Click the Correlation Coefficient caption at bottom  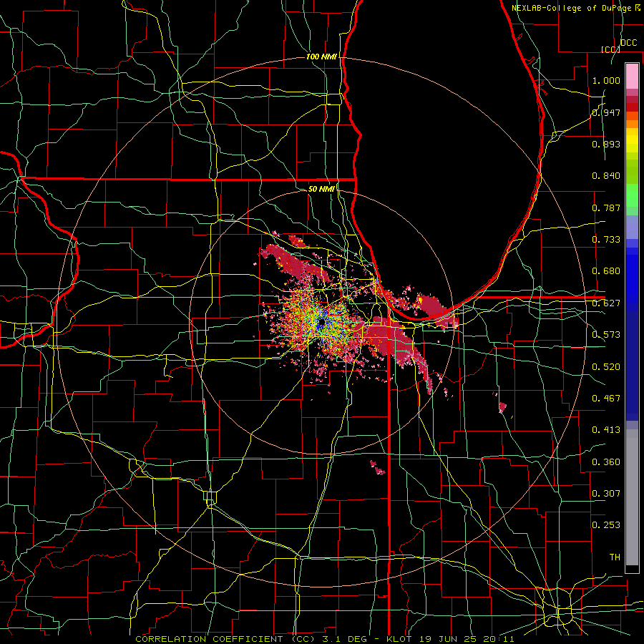coord(325,639)
